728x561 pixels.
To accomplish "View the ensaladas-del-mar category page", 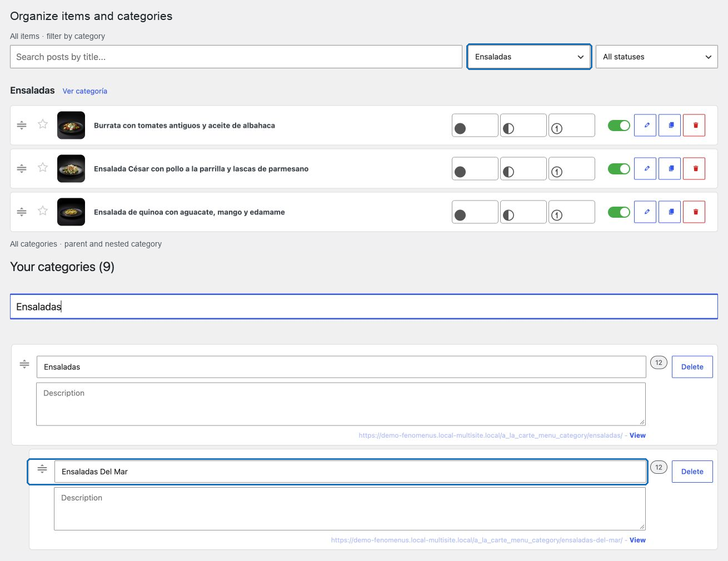I will [x=637, y=540].
